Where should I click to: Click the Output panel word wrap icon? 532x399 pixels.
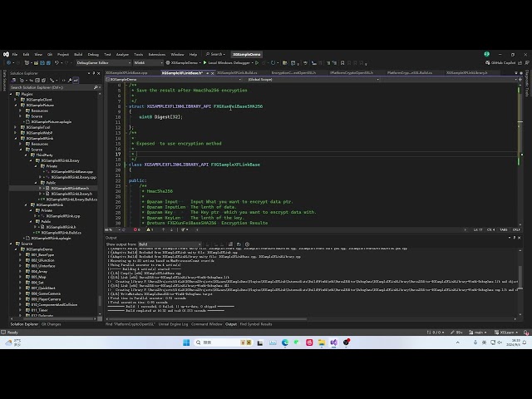tap(239, 244)
